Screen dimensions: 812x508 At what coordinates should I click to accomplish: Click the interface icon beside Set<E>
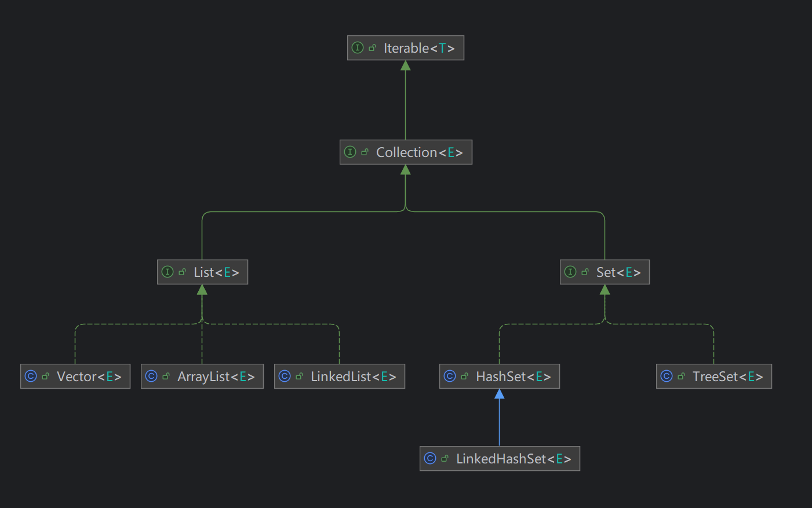570,272
